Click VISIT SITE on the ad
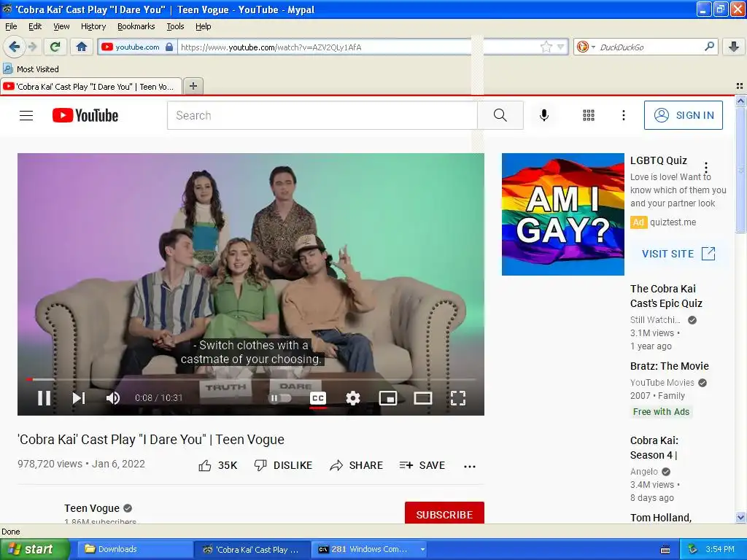 click(678, 254)
